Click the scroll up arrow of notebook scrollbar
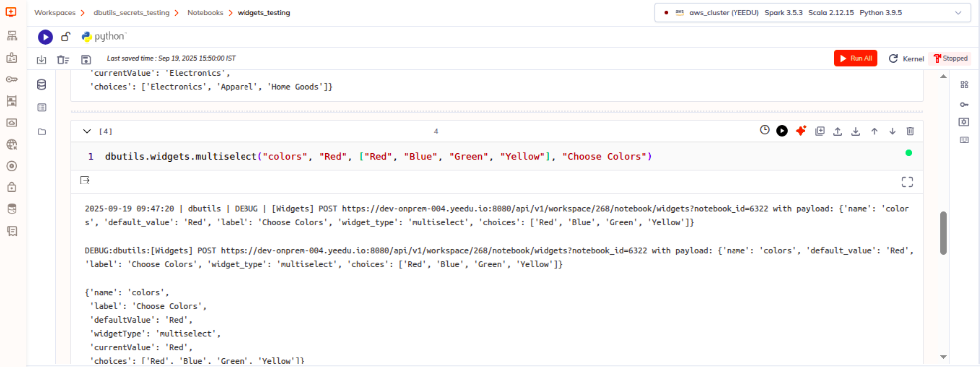Viewport: 980px width, 367px height. click(x=944, y=76)
